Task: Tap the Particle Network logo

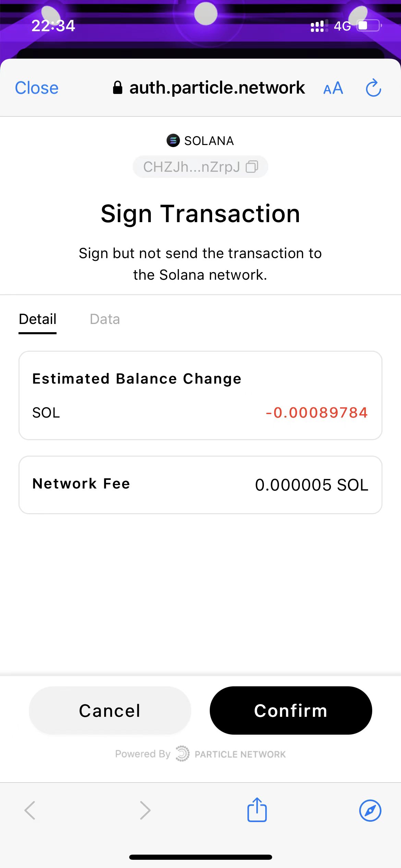Action: pyautogui.click(x=182, y=754)
